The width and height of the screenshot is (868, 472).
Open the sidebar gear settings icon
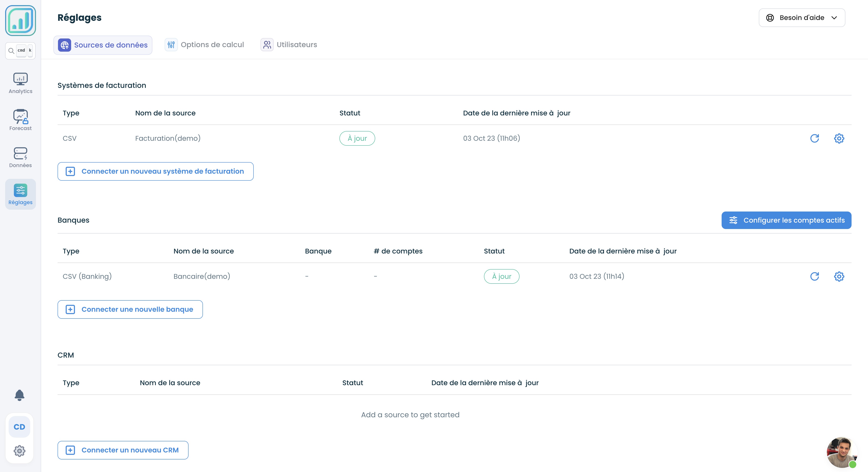(20, 451)
